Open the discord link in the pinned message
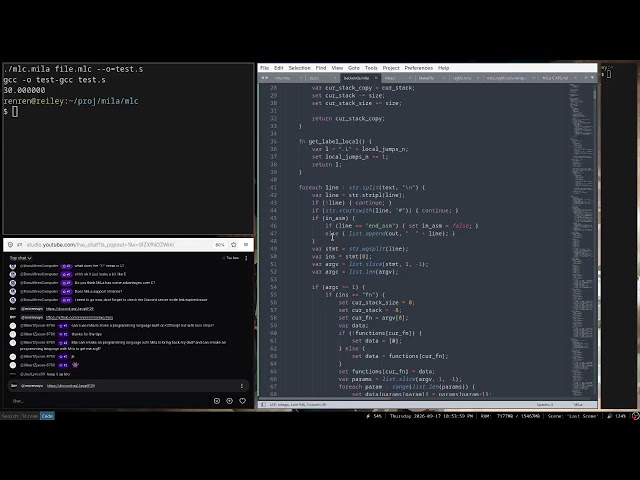 coord(71,386)
